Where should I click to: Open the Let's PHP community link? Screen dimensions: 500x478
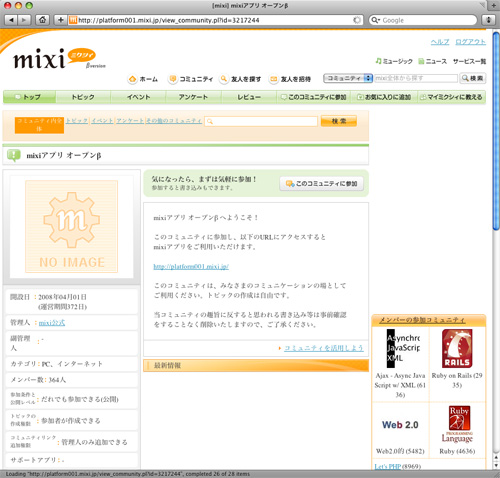(388, 466)
